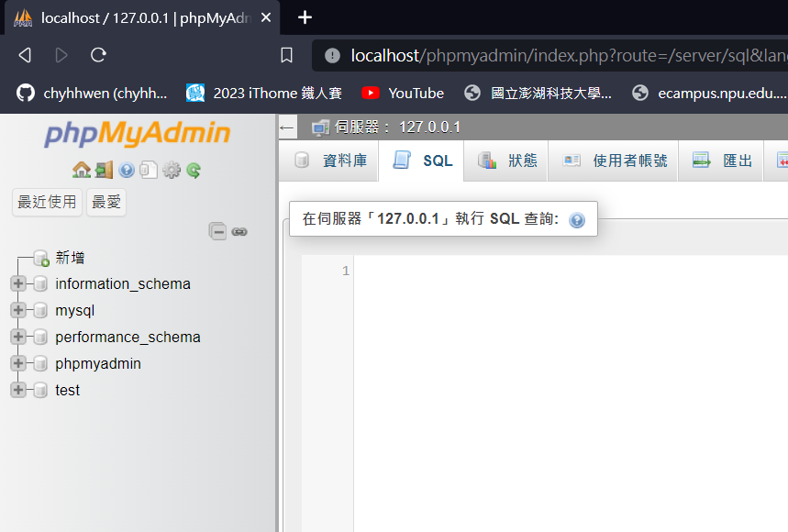The width and height of the screenshot is (788, 532).
Task: Open 2023 iThome 鐵人賽 bookmark
Action: 264,93
